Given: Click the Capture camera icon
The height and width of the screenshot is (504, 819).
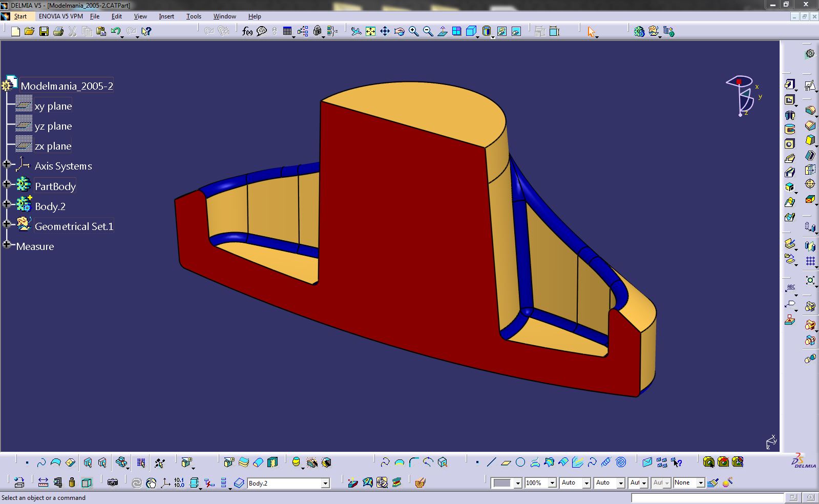Looking at the screenshot, I should 113,482.
